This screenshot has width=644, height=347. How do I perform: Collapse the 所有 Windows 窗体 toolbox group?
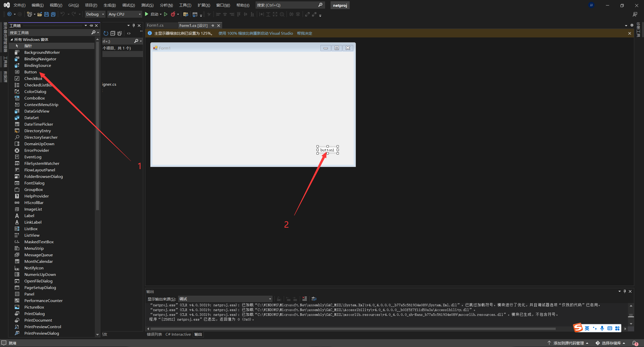[x=12, y=40]
